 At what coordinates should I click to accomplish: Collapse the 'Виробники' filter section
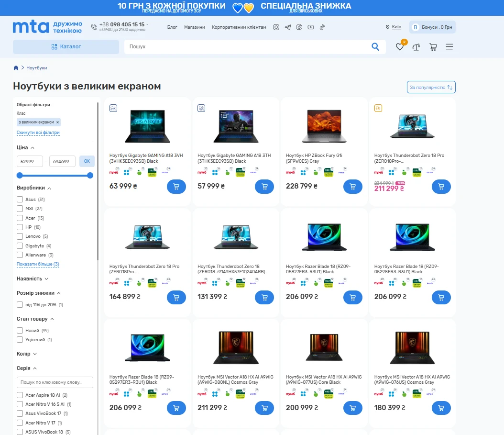(x=34, y=188)
